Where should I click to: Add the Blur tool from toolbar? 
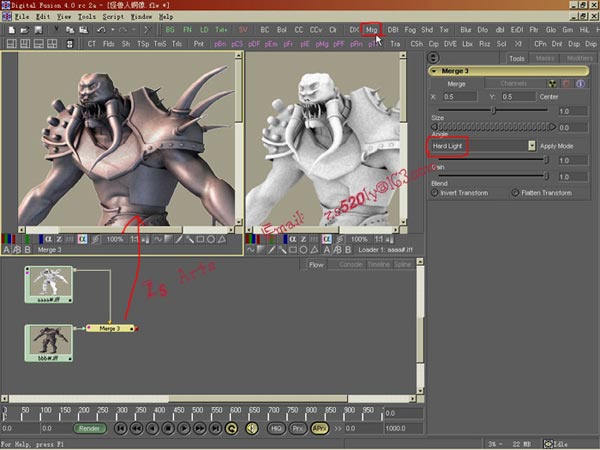coord(466,30)
